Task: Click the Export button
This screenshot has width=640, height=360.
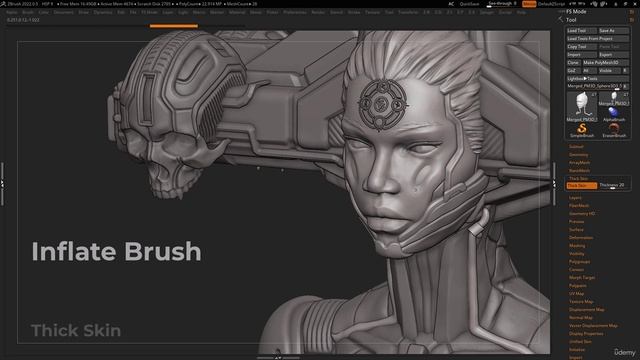Action: pos(613,55)
